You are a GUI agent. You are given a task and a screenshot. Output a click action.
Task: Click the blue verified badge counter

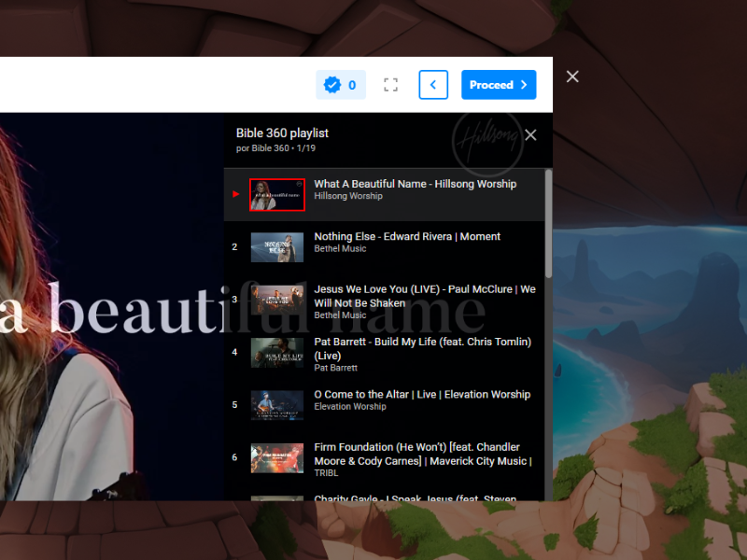click(x=341, y=85)
